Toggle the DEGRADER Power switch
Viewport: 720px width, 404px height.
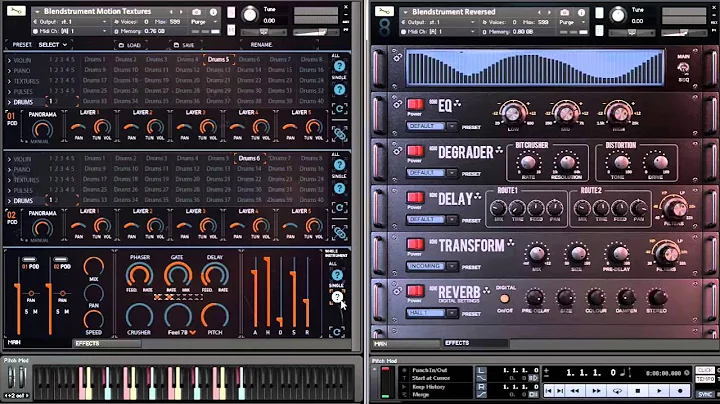[415, 151]
